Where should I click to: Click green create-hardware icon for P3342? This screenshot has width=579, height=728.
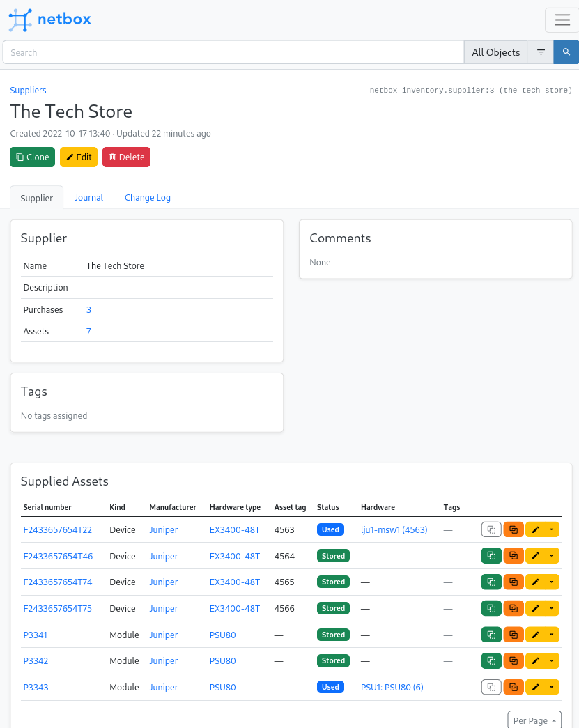point(491,660)
